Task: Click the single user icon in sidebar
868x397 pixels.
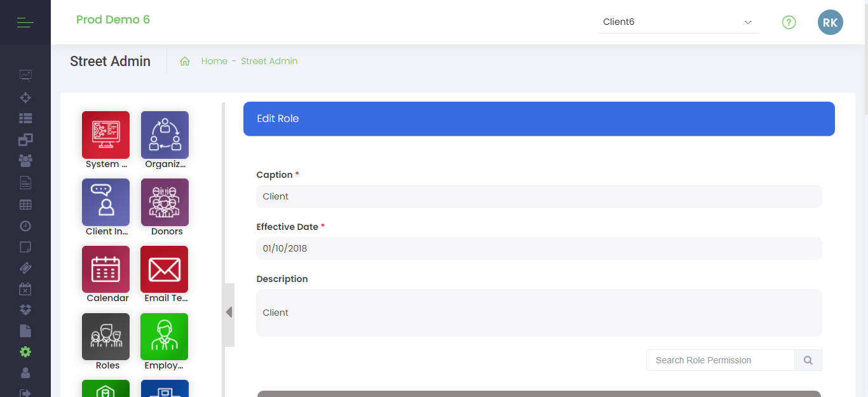Action: coord(25,372)
